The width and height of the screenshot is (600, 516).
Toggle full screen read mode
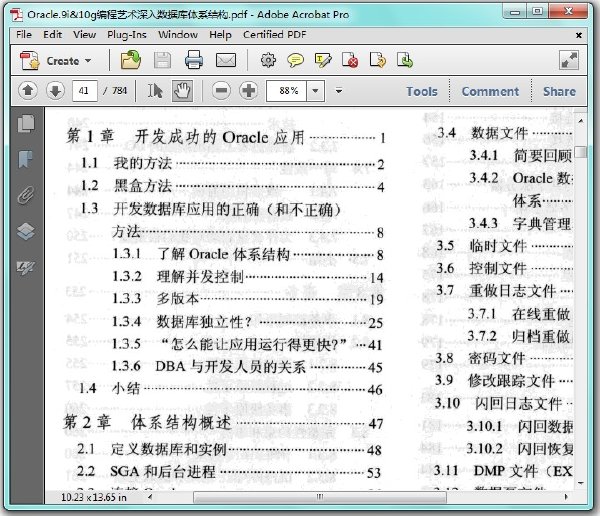pos(569,60)
